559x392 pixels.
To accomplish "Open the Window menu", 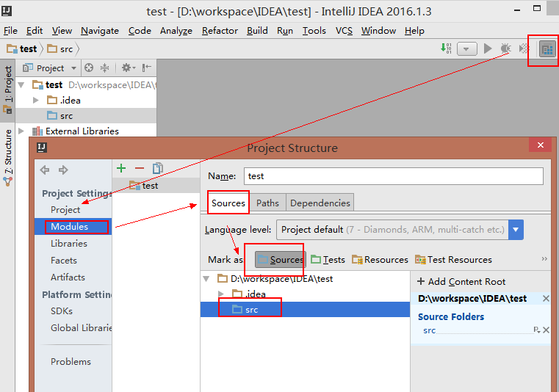I will [x=378, y=31].
